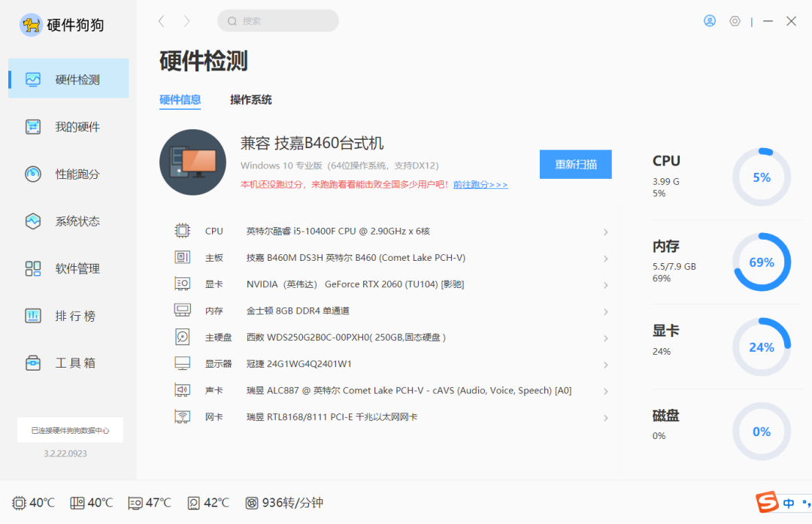Click the 重新扫描 rescan button
The height and width of the screenshot is (524, 812).
pos(576,164)
